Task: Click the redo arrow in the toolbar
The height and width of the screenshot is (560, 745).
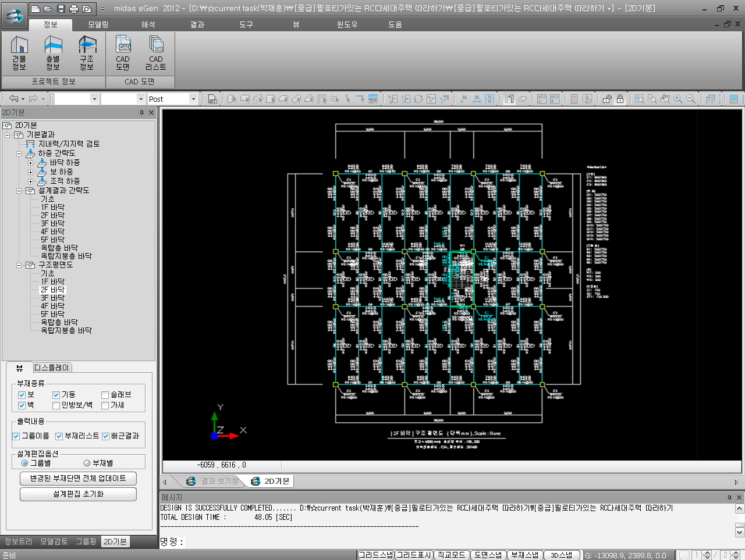Action: [33, 99]
